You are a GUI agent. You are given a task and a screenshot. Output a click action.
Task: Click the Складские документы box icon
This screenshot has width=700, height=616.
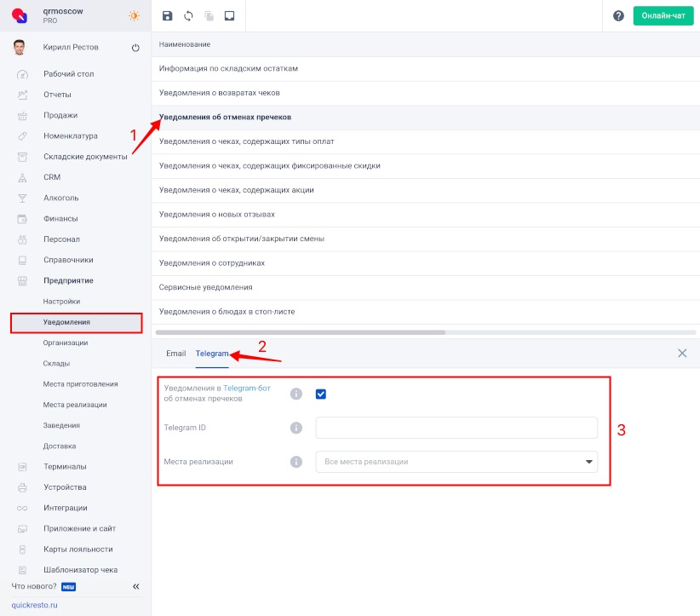[x=22, y=157]
